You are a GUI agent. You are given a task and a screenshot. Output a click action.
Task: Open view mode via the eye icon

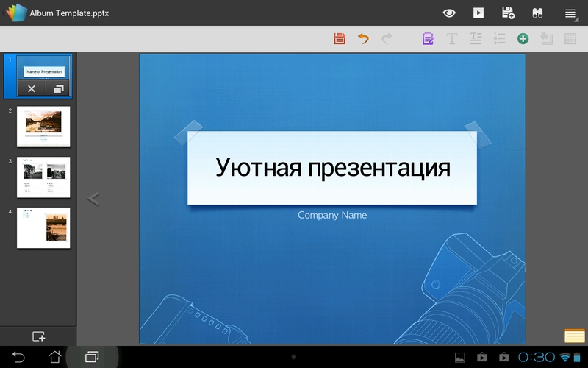pos(449,13)
